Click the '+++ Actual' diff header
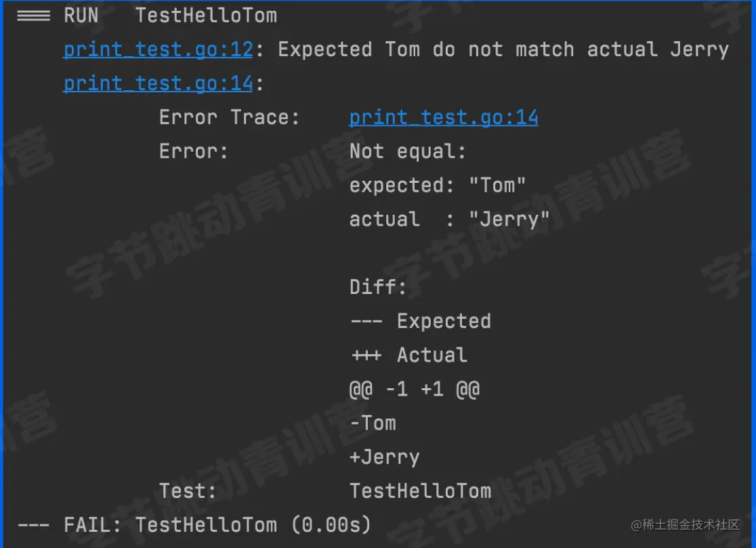This screenshot has width=756, height=548. pyautogui.click(x=409, y=355)
